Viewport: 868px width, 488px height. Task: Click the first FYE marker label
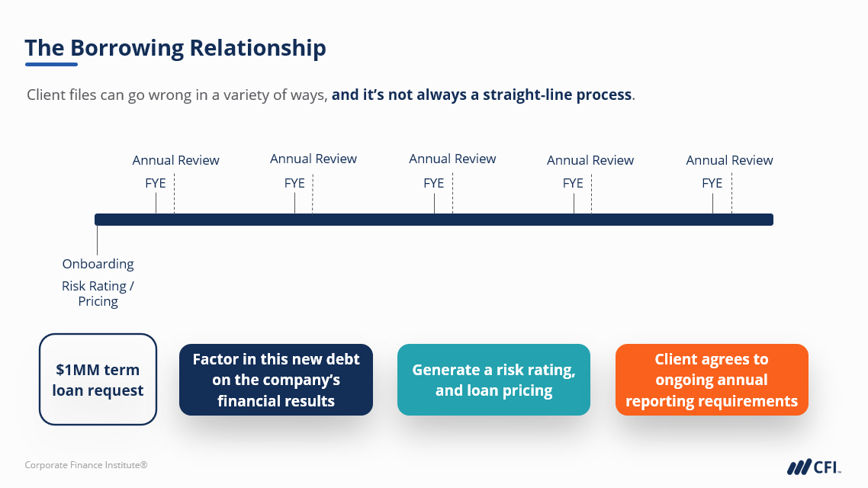coord(155,183)
